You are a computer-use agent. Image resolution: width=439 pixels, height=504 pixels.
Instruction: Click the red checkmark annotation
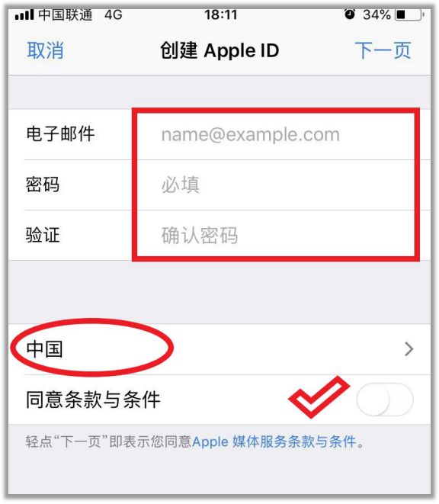(x=319, y=396)
